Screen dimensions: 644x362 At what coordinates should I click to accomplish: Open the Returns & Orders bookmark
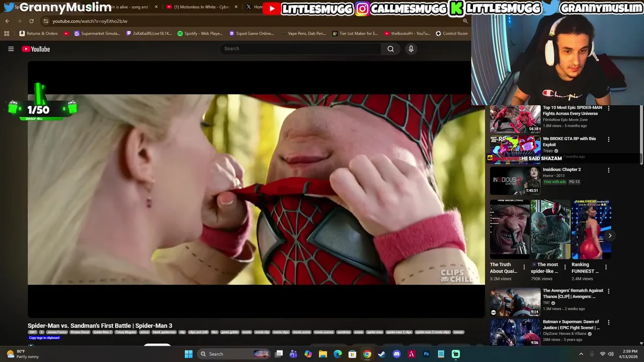tap(38, 33)
